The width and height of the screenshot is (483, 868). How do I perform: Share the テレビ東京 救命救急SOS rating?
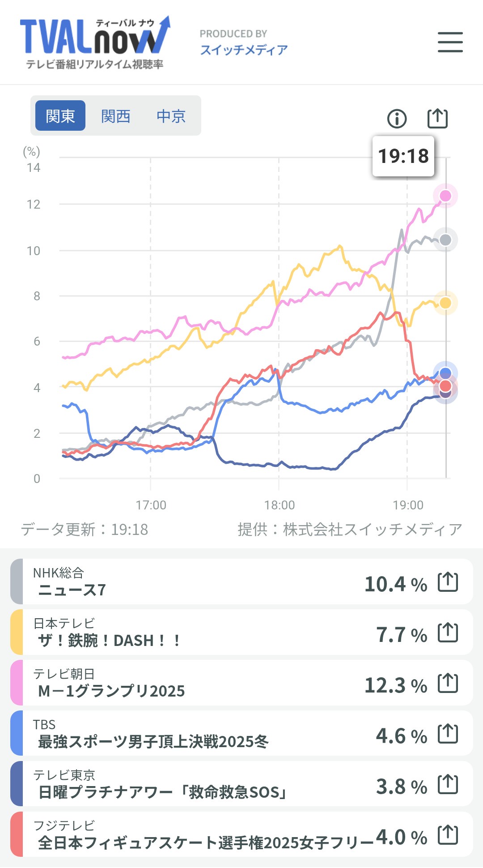[x=448, y=784]
